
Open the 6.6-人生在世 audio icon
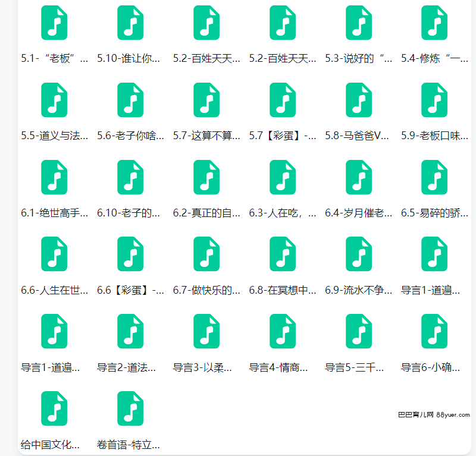54,254
